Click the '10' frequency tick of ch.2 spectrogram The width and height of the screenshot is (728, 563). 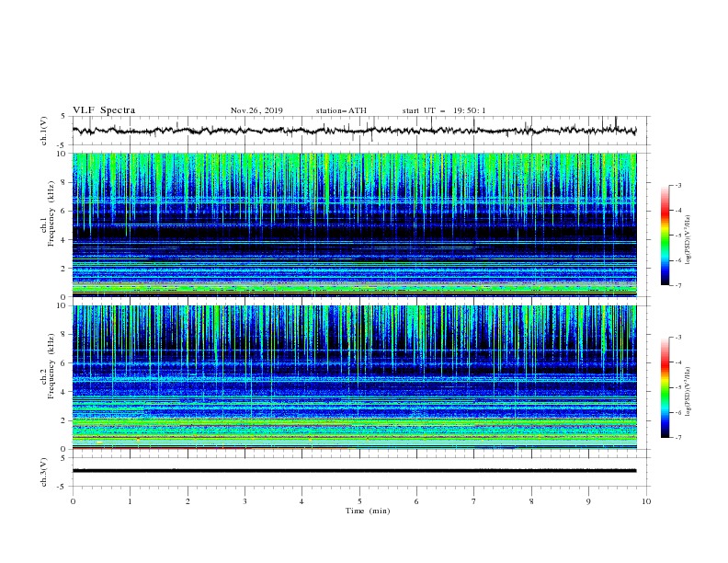[63, 305]
